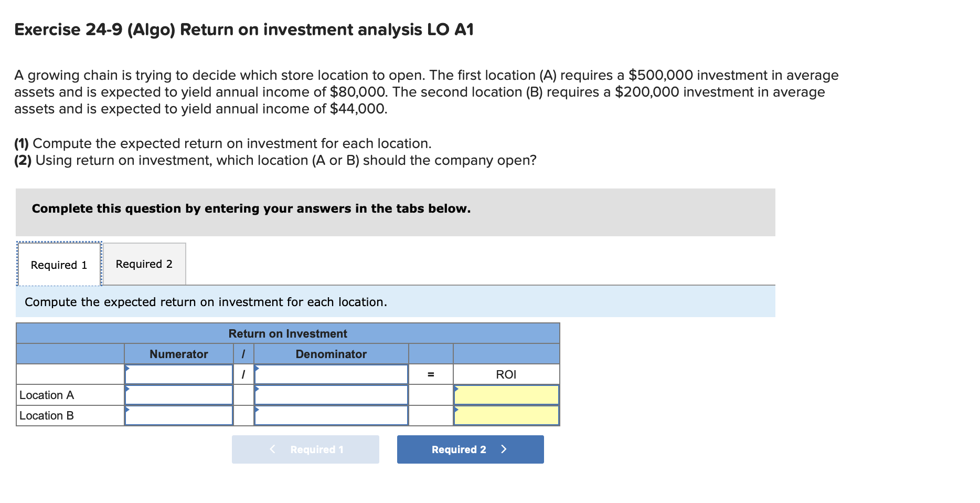
Task: Open the Denominator label dropdown in the header row
Action: pyautogui.click(x=256, y=369)
